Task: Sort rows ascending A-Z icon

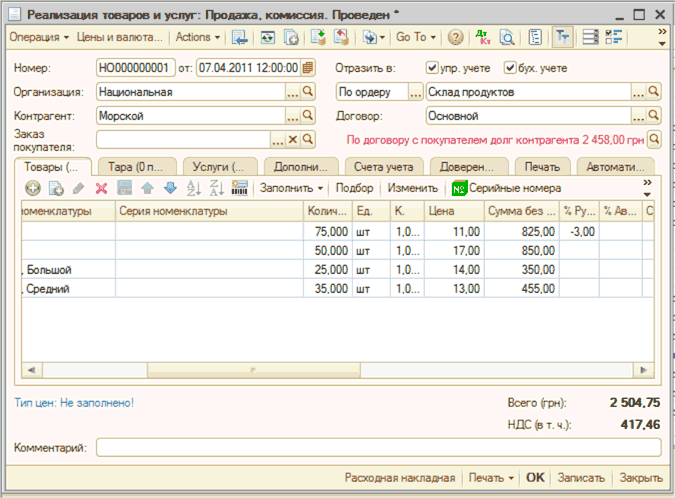Action: [x=194, y=188]
